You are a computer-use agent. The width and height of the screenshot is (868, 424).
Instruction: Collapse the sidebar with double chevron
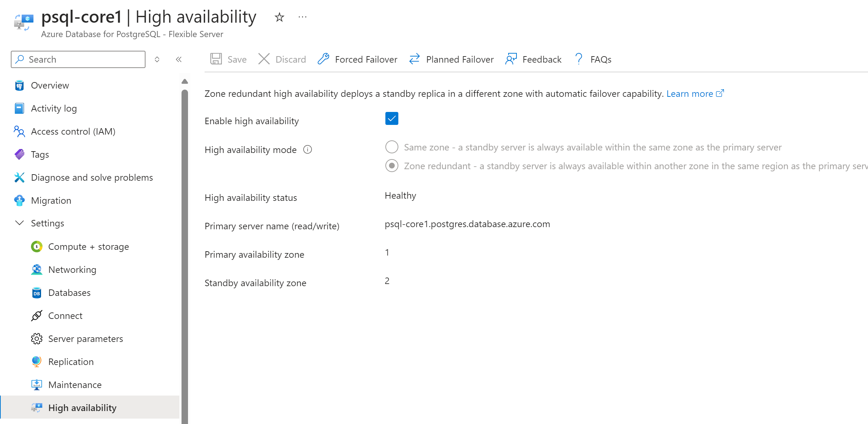click(179, 59)
